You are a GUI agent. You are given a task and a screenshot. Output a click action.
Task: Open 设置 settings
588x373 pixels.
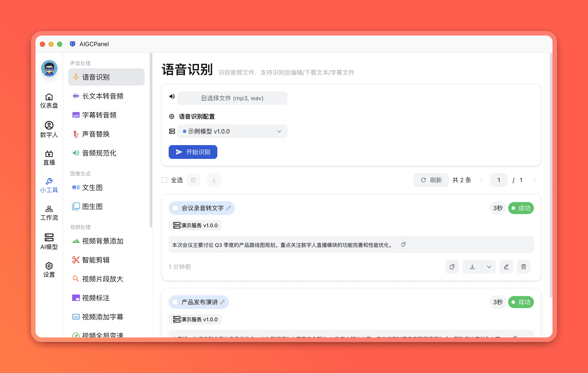[49, 270]
